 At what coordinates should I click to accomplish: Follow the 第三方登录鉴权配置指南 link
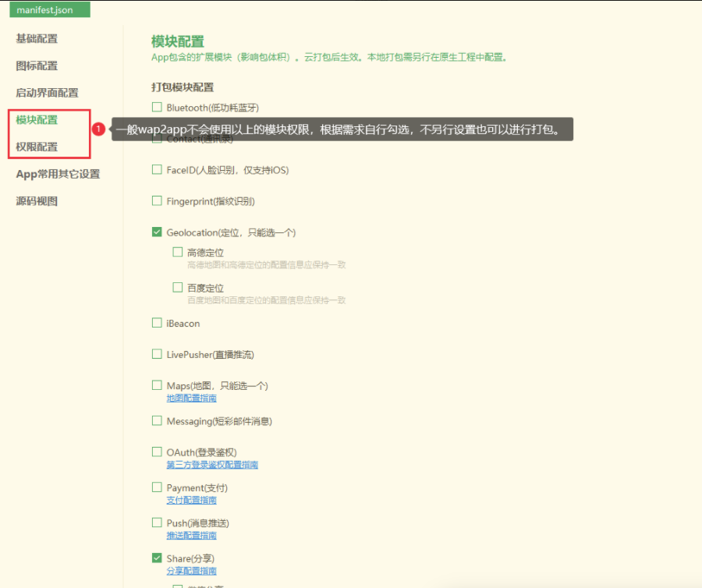point(212,465)
